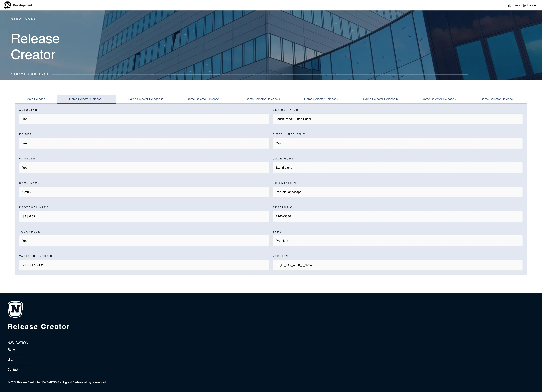Select the Version field value
Image resolution: width=542 pixels, height=392 pixels.
(397, 265)
